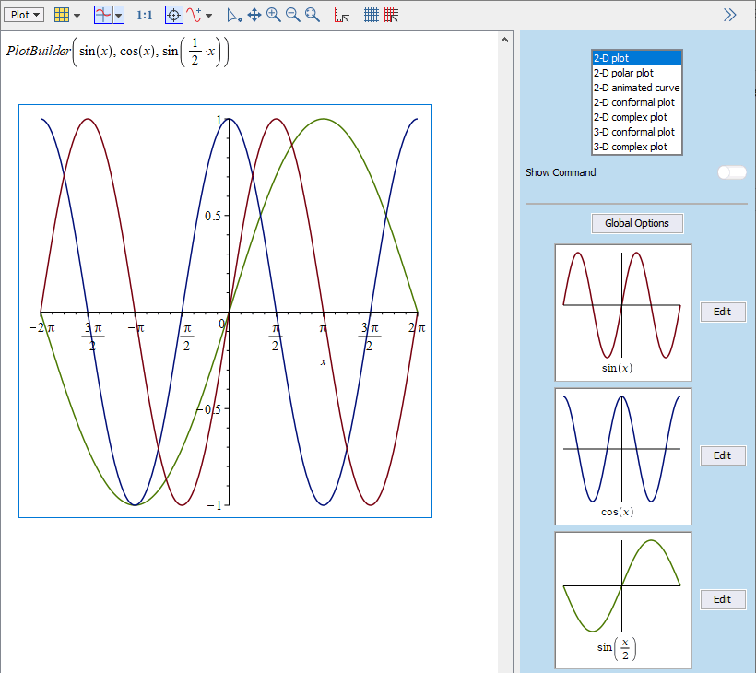Toggle the Show Command switch

pos(731,173)
